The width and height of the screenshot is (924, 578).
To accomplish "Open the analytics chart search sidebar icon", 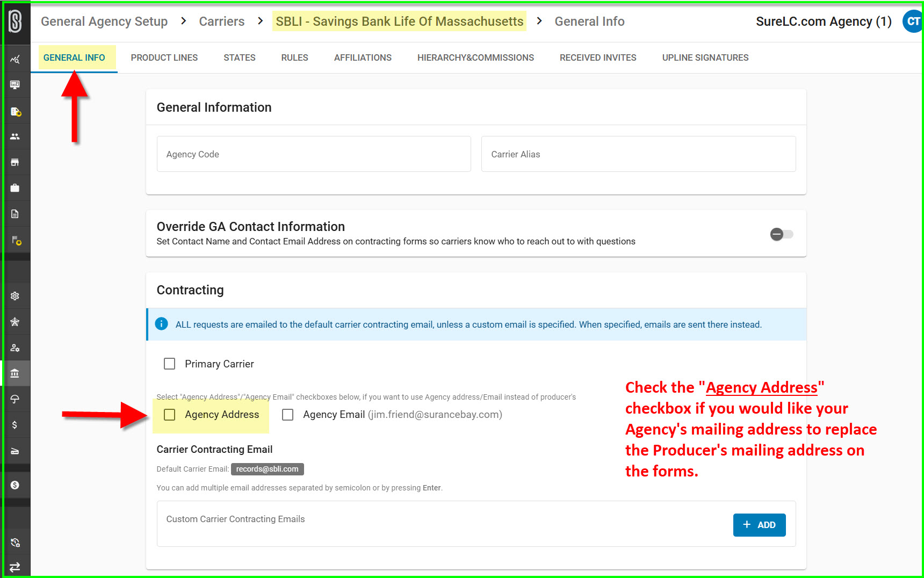I will (x=15, y=60).
